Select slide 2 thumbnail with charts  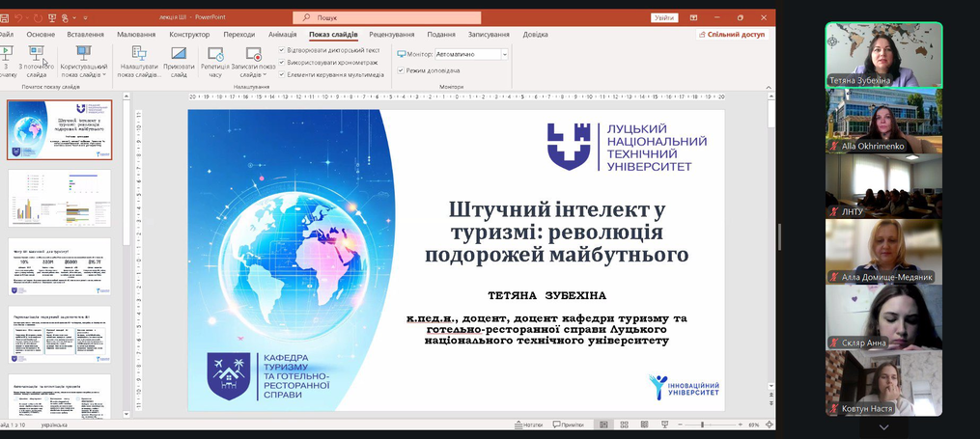click(59, 198)
